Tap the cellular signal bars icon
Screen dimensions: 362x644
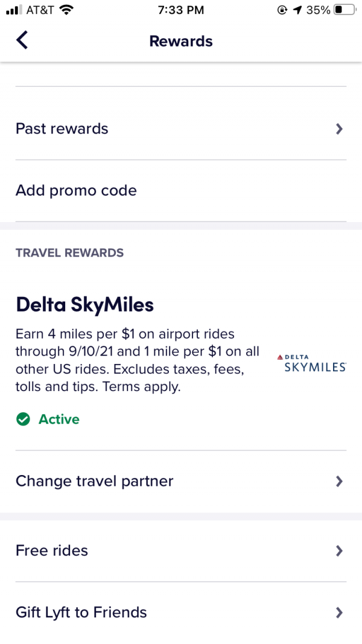pyautogui.click(x=13, y=10)
